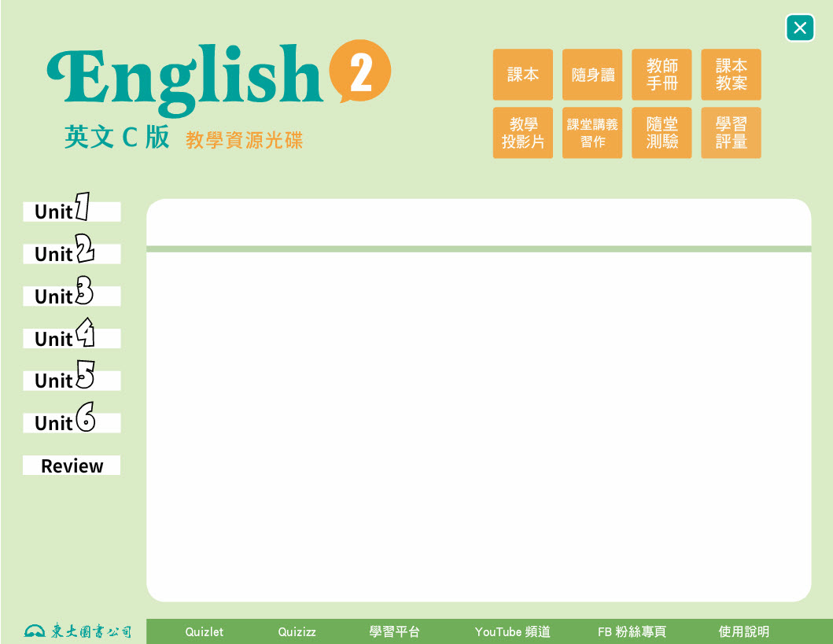Switch to Unit 3

point(72,296)
